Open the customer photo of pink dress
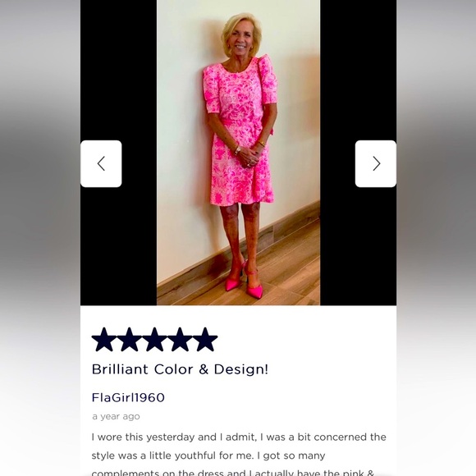 click(x=238, y=153)
